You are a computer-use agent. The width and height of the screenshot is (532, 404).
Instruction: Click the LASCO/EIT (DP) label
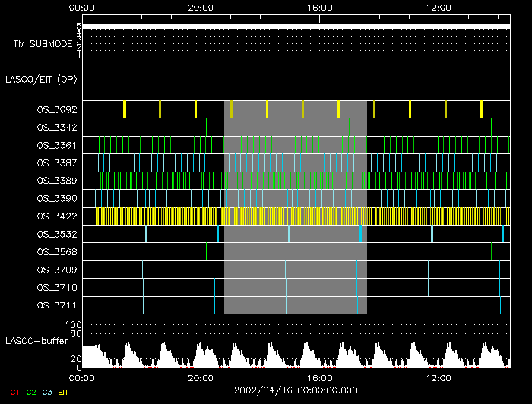(x=41, y=79)
